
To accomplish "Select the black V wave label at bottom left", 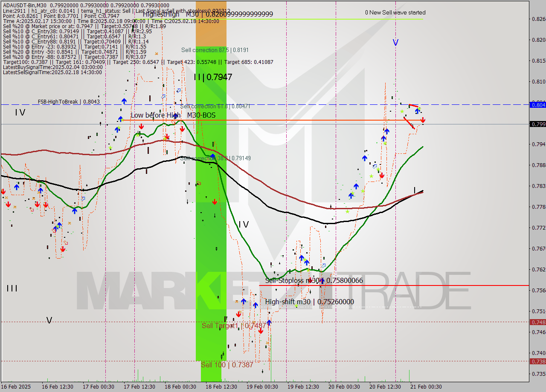I will [x=49, y=320].
